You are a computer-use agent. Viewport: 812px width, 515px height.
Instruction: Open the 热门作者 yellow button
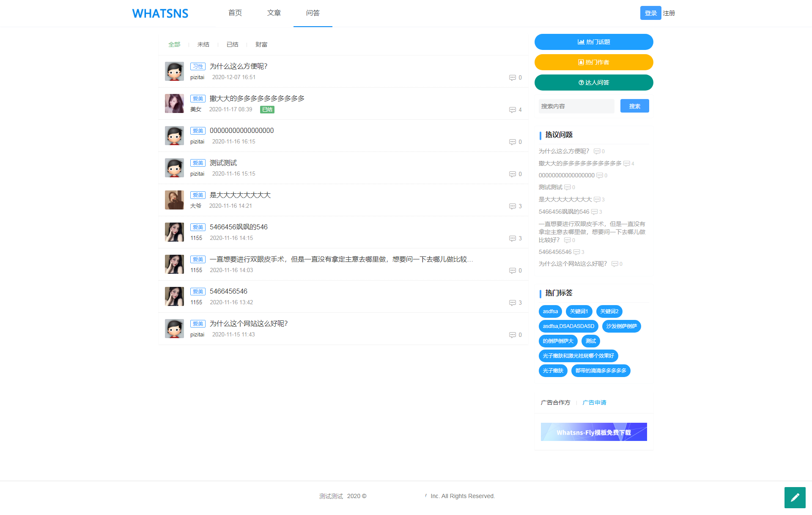593,62
